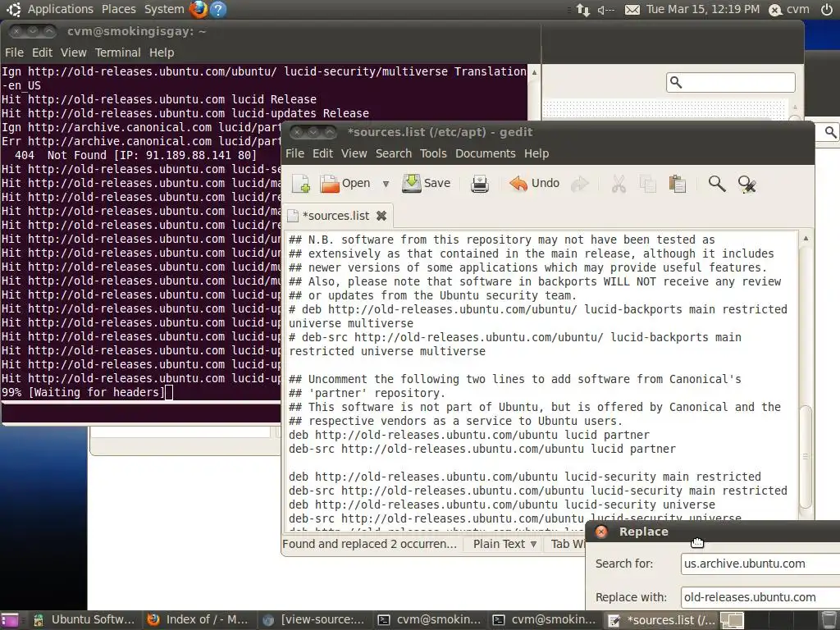Open the terminal's View menu

click(73, 52)
